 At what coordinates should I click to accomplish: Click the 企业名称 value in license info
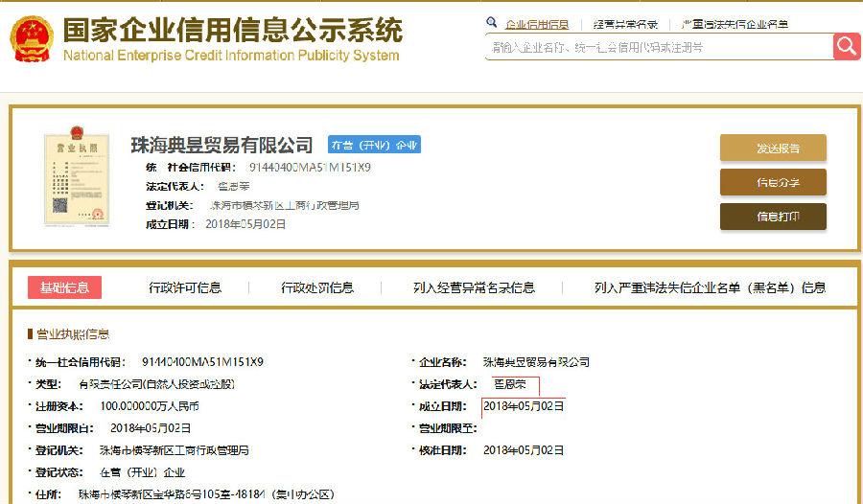coord(536,362)
